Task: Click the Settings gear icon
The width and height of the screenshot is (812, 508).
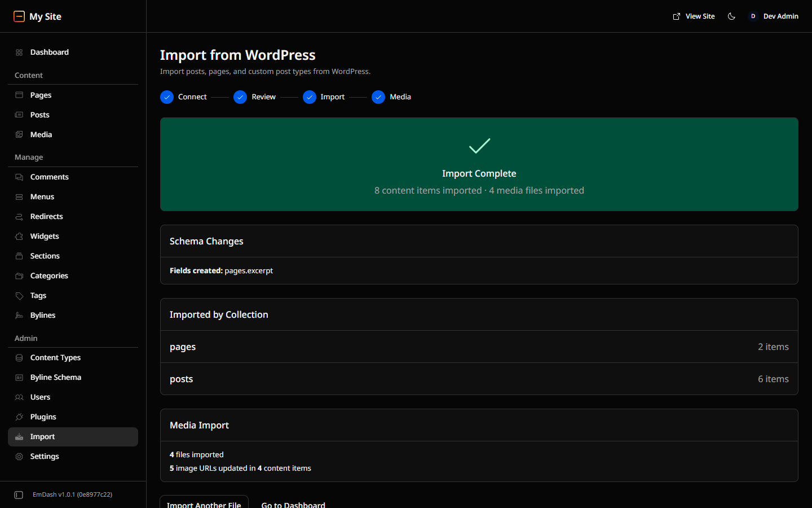Action: (19, 457)
